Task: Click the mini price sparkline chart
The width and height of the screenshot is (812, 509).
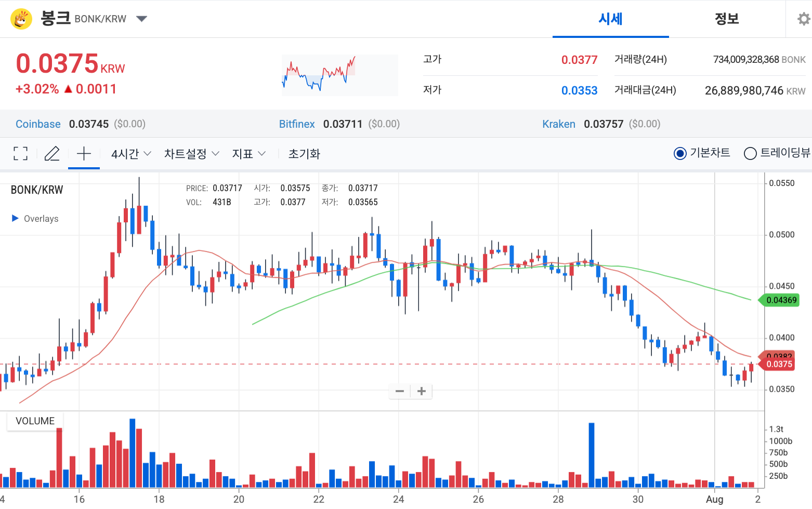Action: pos(340,75)
